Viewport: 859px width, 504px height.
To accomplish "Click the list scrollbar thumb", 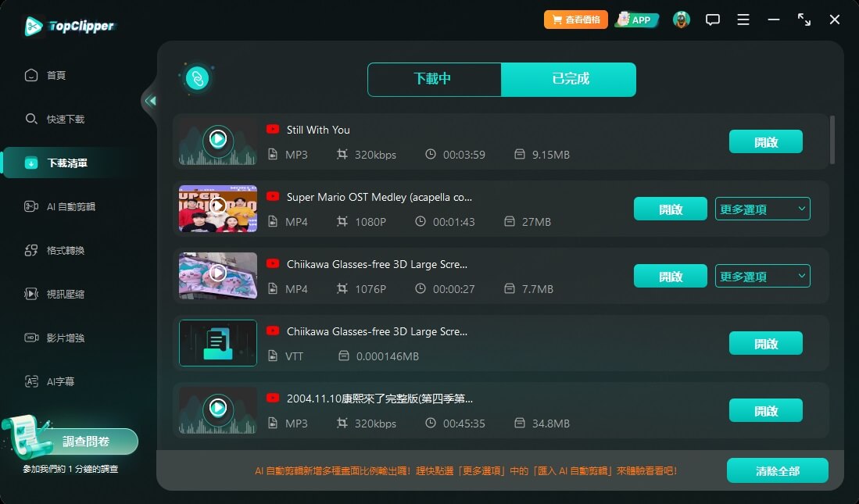I will tap(832, 140).
